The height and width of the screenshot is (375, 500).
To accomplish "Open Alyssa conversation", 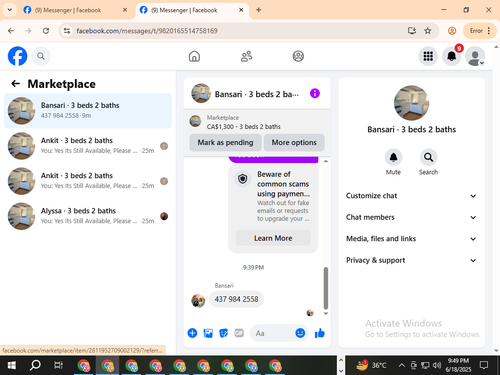I will [88, 216].
